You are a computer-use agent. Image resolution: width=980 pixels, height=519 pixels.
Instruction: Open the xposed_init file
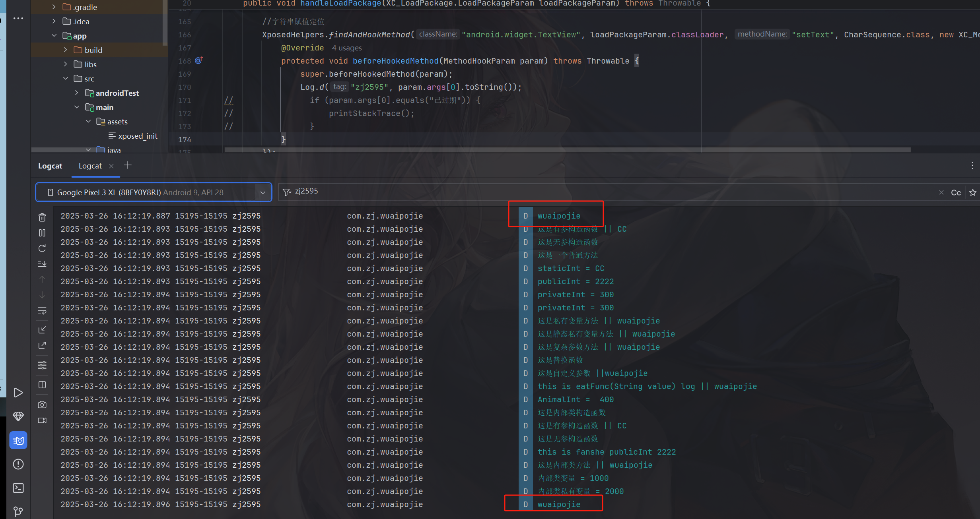[x=137, y=136]
